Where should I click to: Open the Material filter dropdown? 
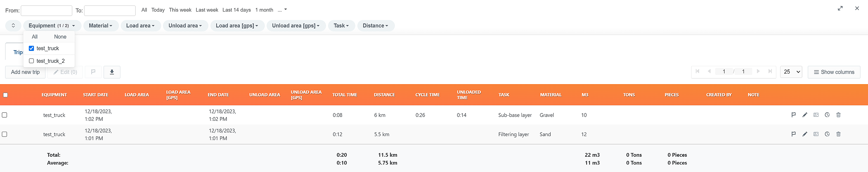coord(100,26)
